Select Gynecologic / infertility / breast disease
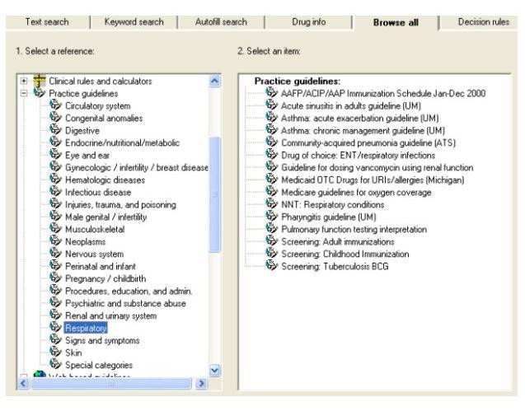The height and width of the screenshot is (420, 525). click(137, 168)
